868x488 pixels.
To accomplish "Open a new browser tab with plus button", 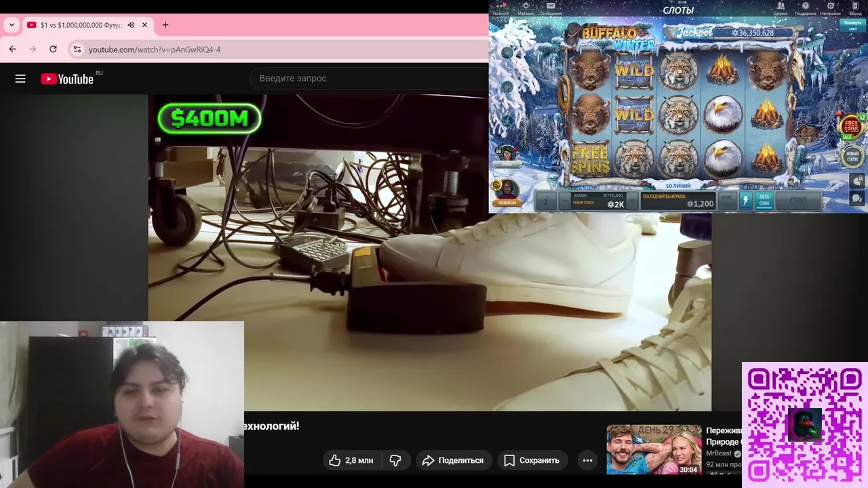I will pos(165,25).
